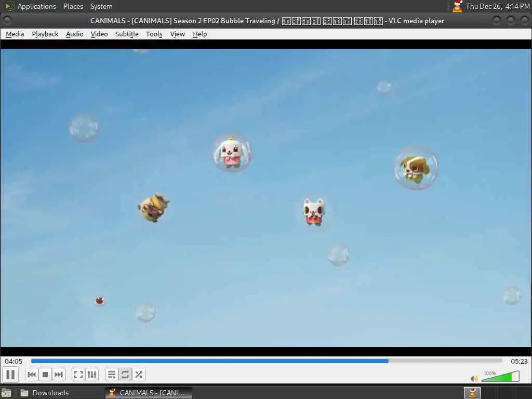Open the Audio menu
Viewport: 532px width, 399px height.
pyautogui.click(x=75, y=34)
